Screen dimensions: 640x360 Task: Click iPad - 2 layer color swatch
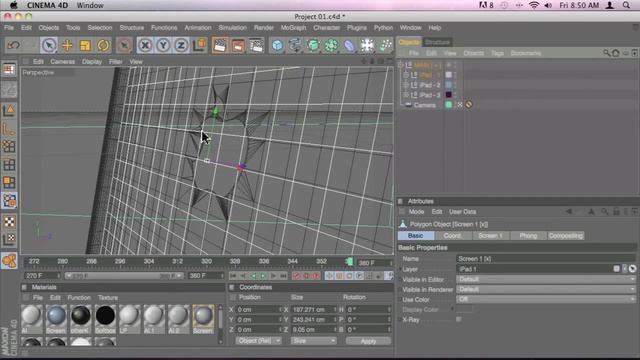coord(449,85)
